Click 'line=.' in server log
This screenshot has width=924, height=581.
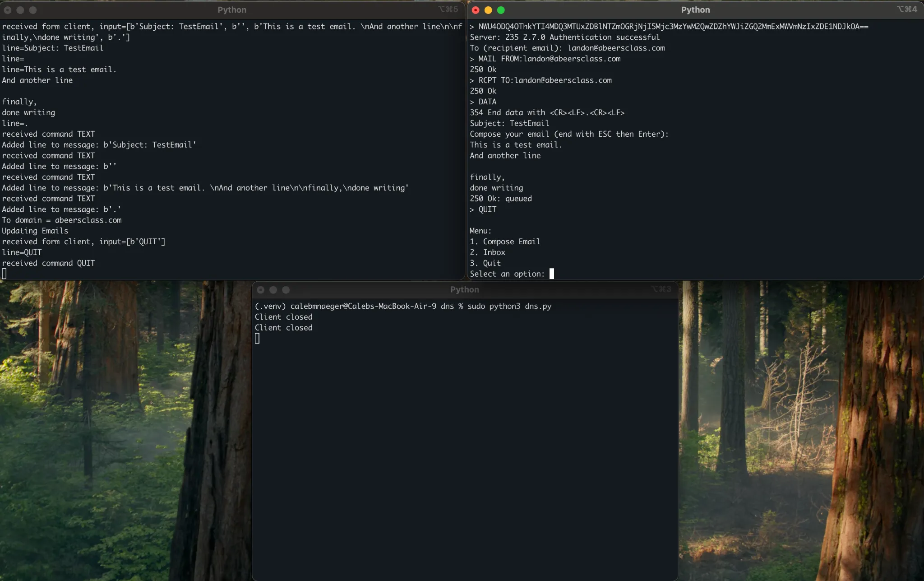[15, 123]
